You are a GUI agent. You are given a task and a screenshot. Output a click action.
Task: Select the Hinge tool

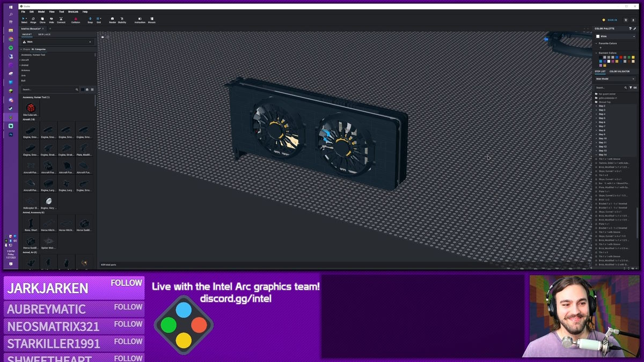pos(33,20)
